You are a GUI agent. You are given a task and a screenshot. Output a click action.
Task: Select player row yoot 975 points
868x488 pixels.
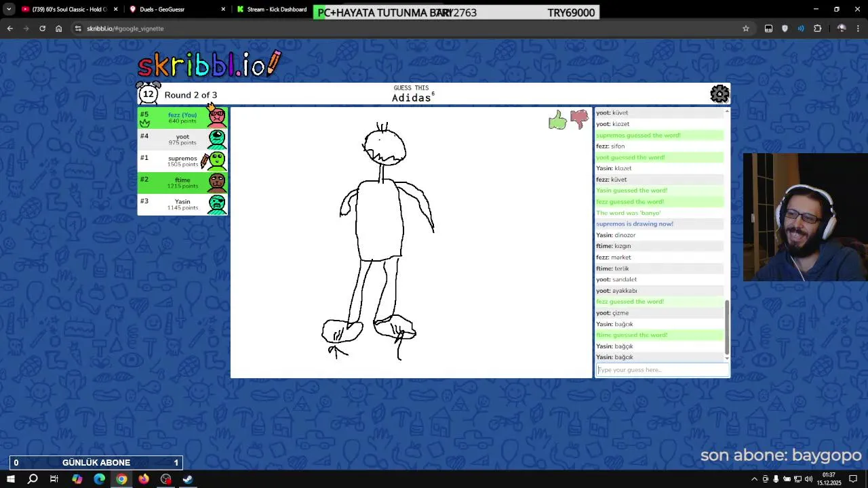[x=182, y=139]
